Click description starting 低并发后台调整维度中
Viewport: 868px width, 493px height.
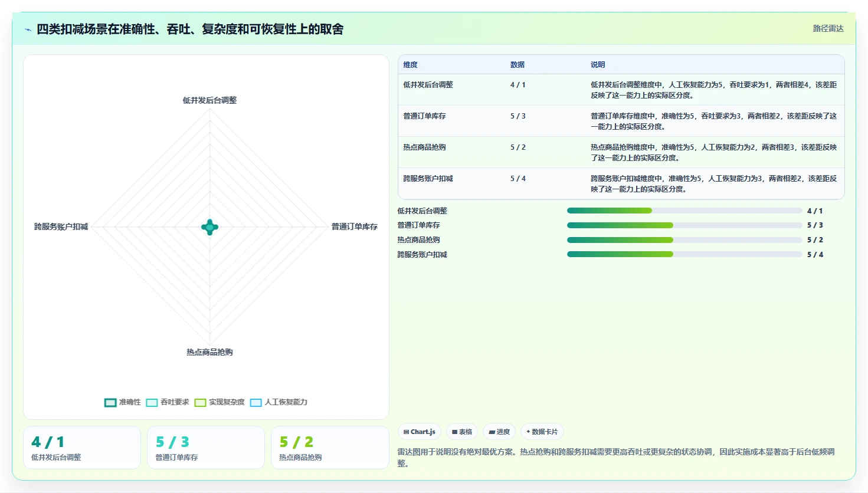[x=713, y=90]
